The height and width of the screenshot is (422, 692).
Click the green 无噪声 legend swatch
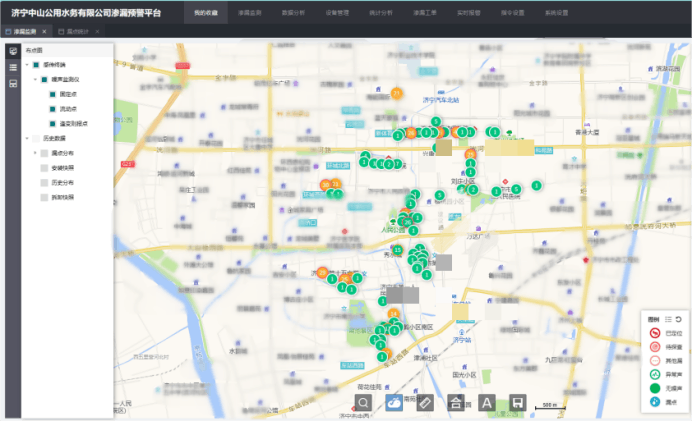654,388
